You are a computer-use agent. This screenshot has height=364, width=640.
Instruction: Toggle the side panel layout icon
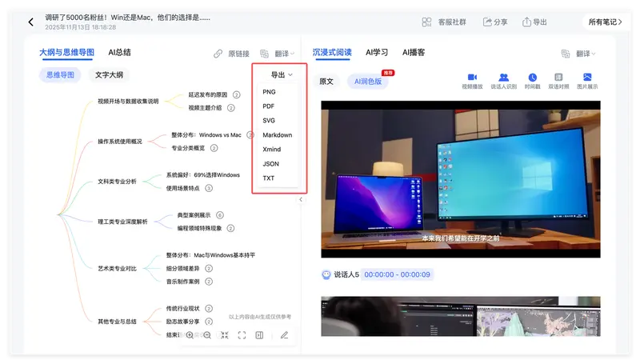coord(259,335)
